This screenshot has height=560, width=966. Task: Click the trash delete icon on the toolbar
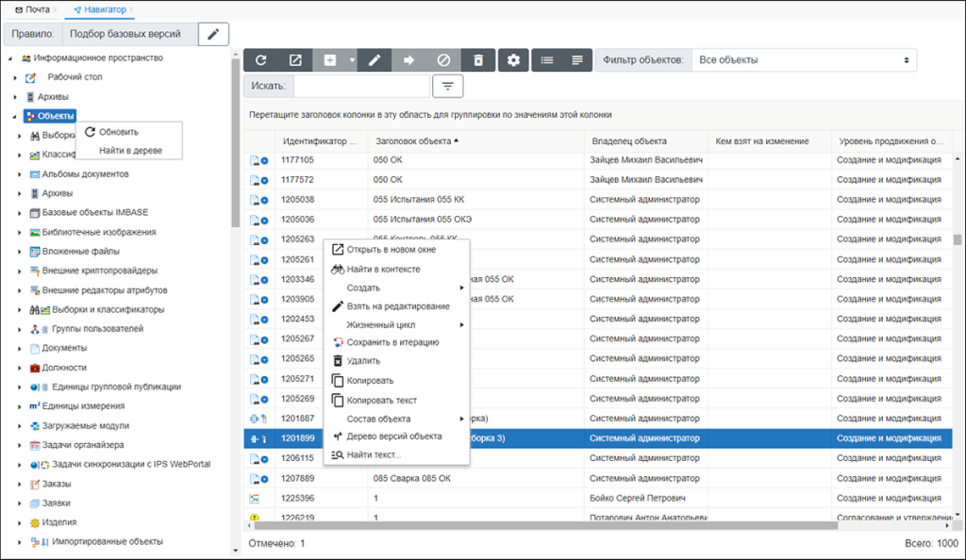tap(477, 59)
